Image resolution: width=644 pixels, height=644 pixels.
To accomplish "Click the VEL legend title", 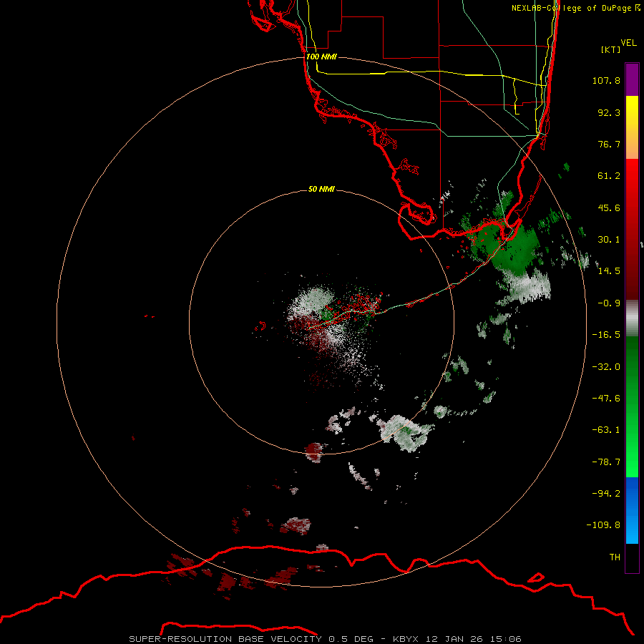I will [628, 43].
